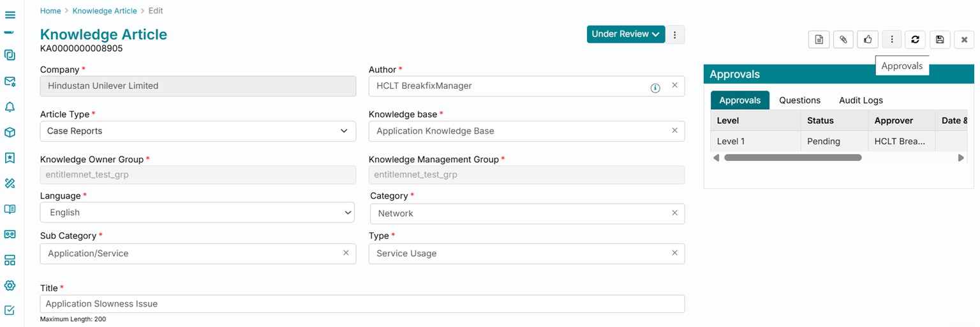Click the three-dot menu beside Under Review
Screen dimensions: 980x327
[674, 35]
